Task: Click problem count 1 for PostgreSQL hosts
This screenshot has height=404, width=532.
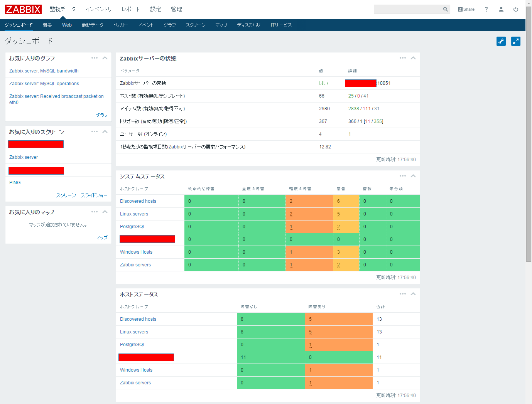Action: click(310, 345)
